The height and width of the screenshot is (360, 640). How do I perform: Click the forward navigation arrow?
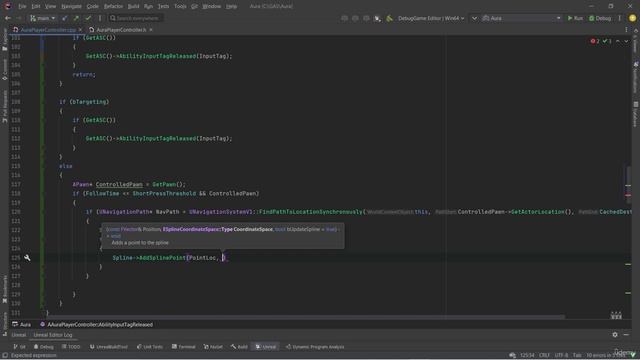tap(19, 18)
